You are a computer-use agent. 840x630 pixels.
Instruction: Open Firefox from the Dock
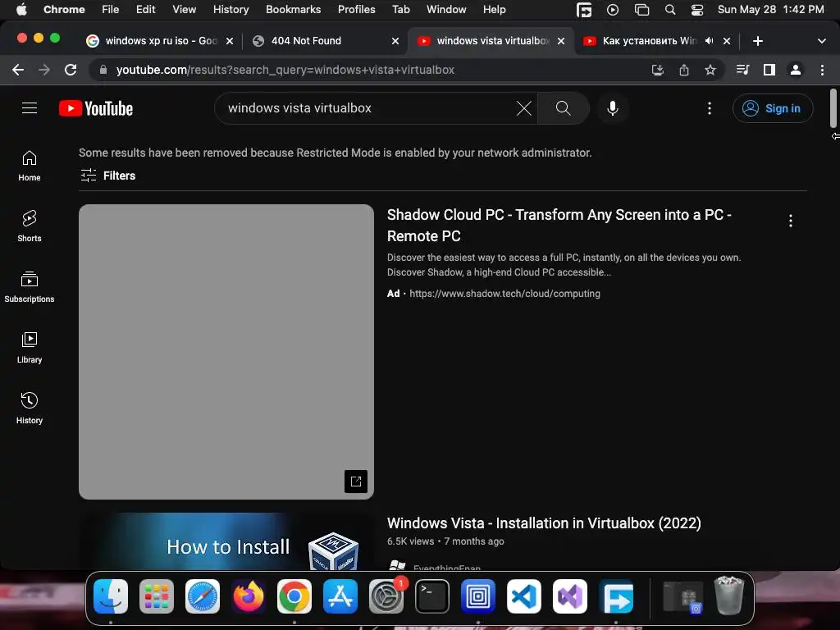tap(248, 596)
